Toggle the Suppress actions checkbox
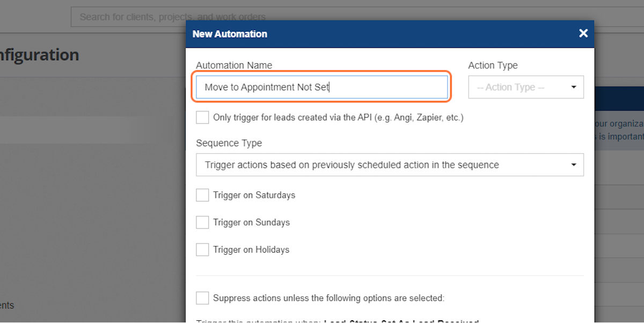This screenshot has width=644, height=323. coord(202,298)
